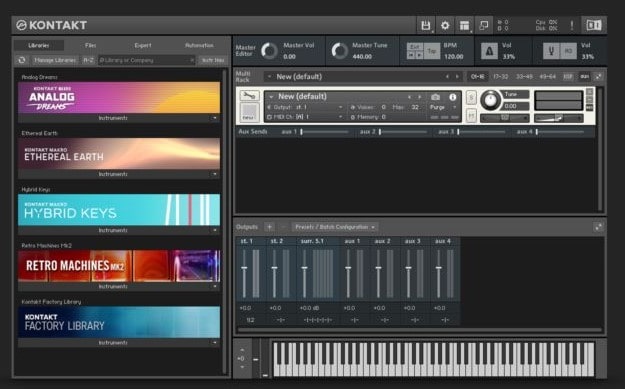Remove an output channel with minus button
This screenshot has width=625, height=389.
click(283, 227)
